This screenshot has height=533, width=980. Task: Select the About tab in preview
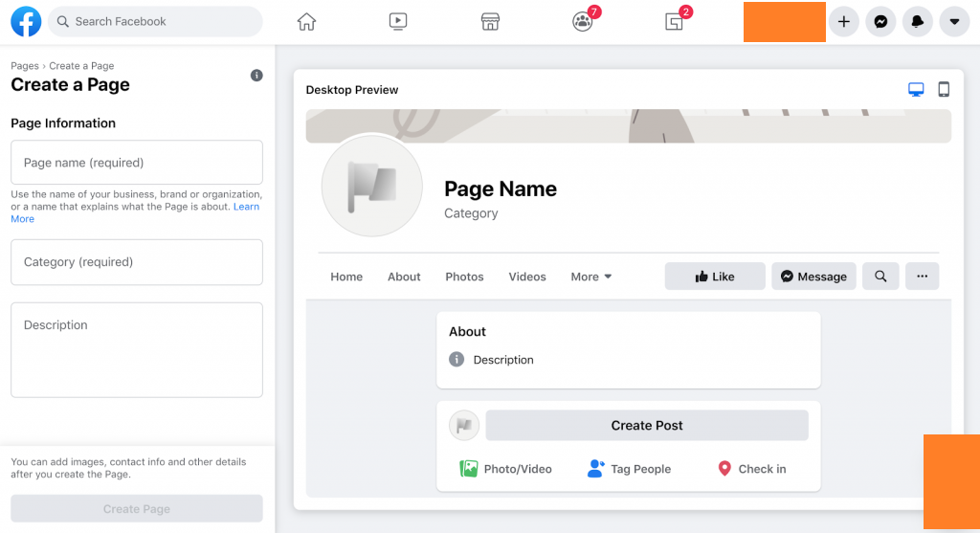pyautogui.click(x=404, y=277)
